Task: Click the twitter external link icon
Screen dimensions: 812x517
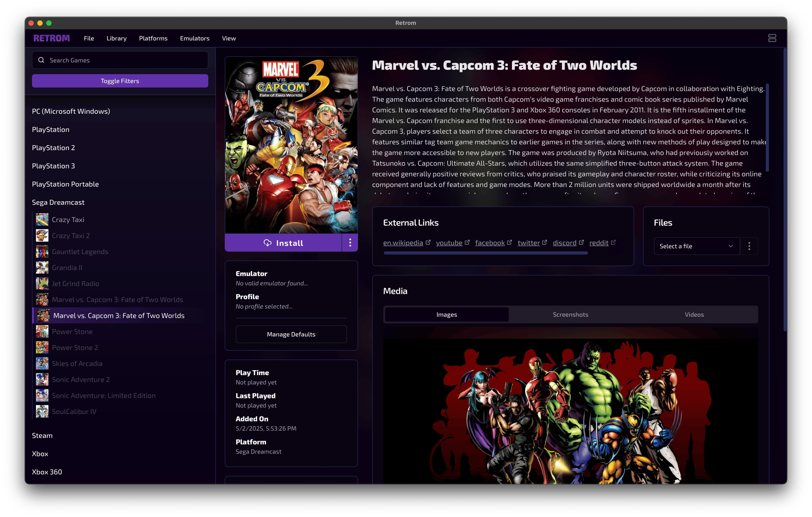Action: [544, 243]
